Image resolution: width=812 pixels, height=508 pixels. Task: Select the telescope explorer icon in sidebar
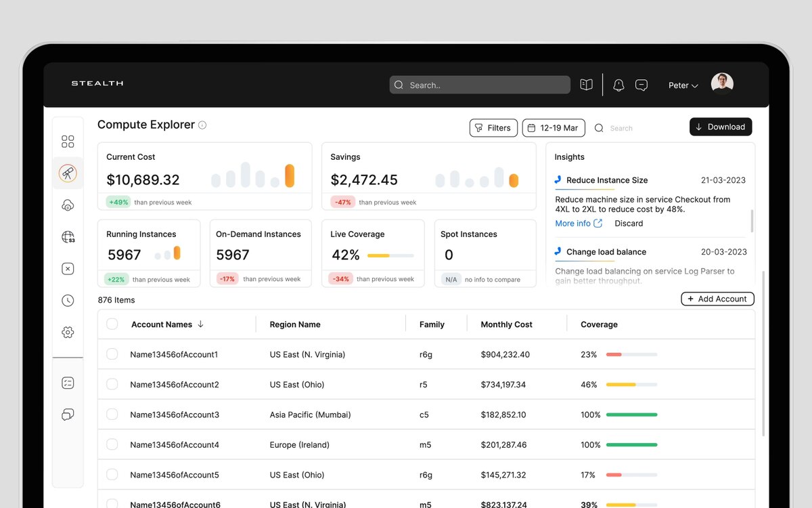pos(68,173)
